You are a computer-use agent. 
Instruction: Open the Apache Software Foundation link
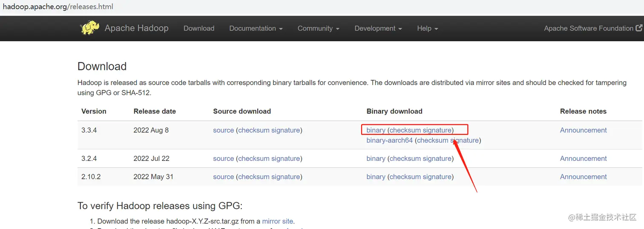tap(588, 29)
